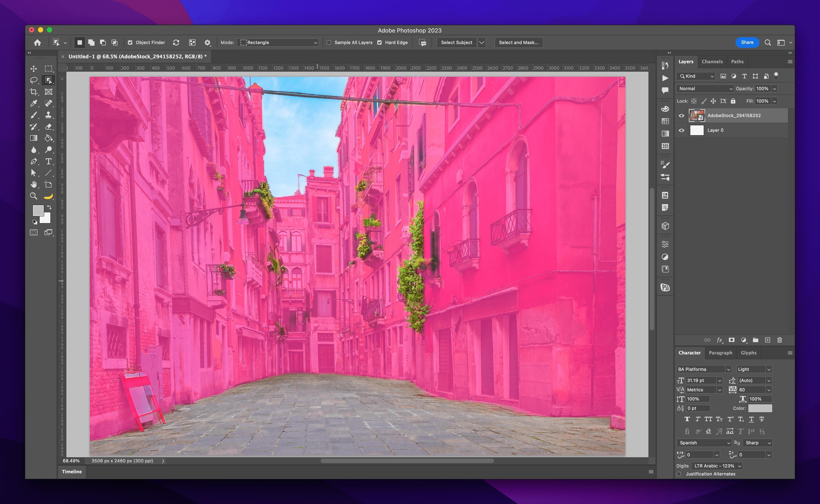The height and width of the screenshot is (504, 820).
Task: Click the add layer mask icon
Action: (732, 340)
